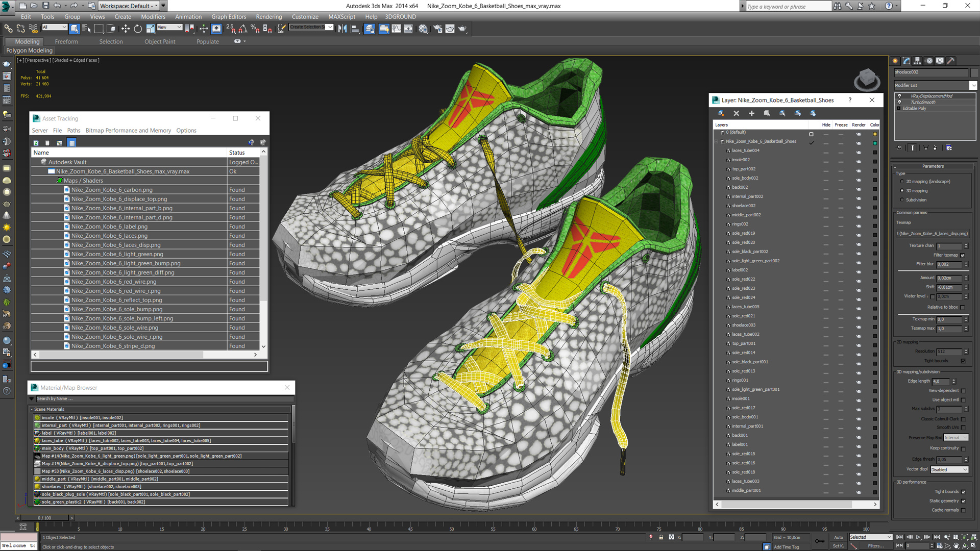Choose the Select and Scale tool
The height and width of the screenshot is (551, 980).
click(x=150, y=29)
